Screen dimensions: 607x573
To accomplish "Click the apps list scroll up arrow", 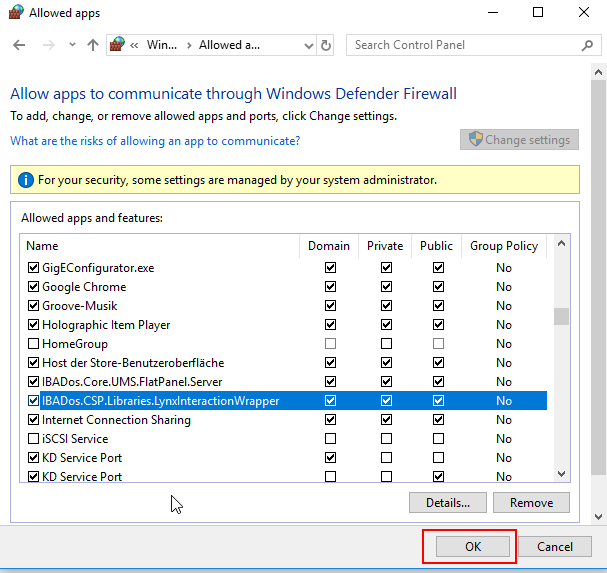I will click(561, 244).
